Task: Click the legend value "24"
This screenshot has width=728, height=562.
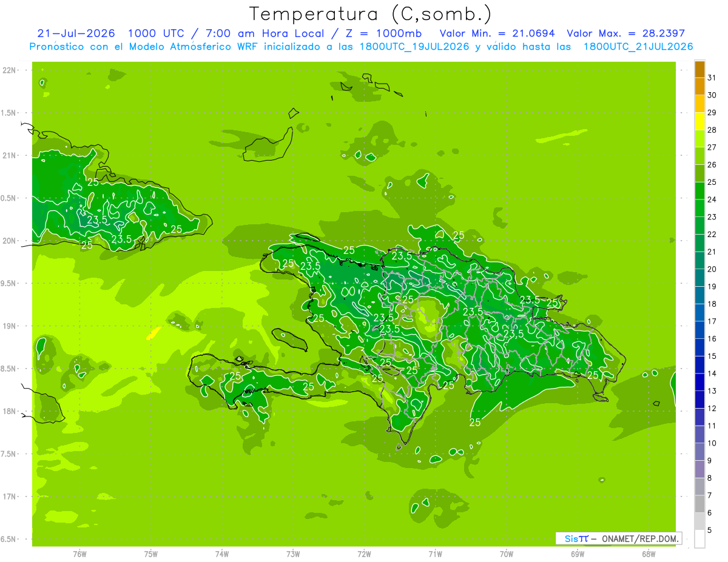Action: [712, 199]
